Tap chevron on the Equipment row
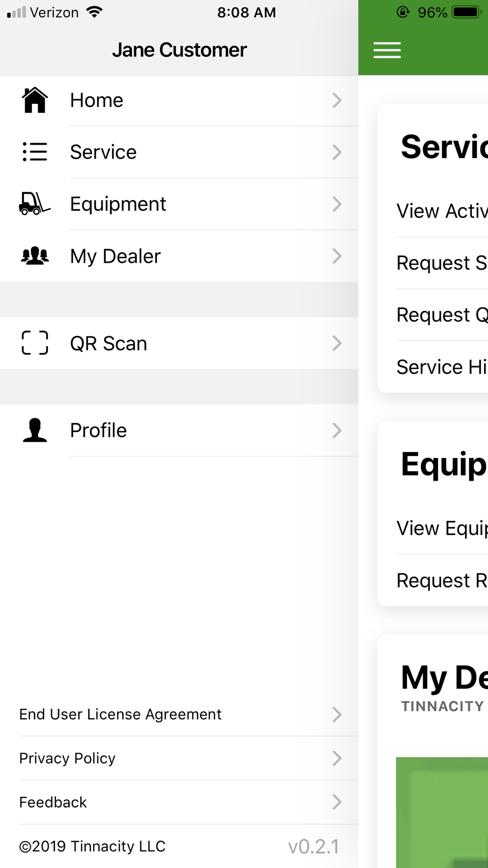488x868 pixels. tap(337, 204)
